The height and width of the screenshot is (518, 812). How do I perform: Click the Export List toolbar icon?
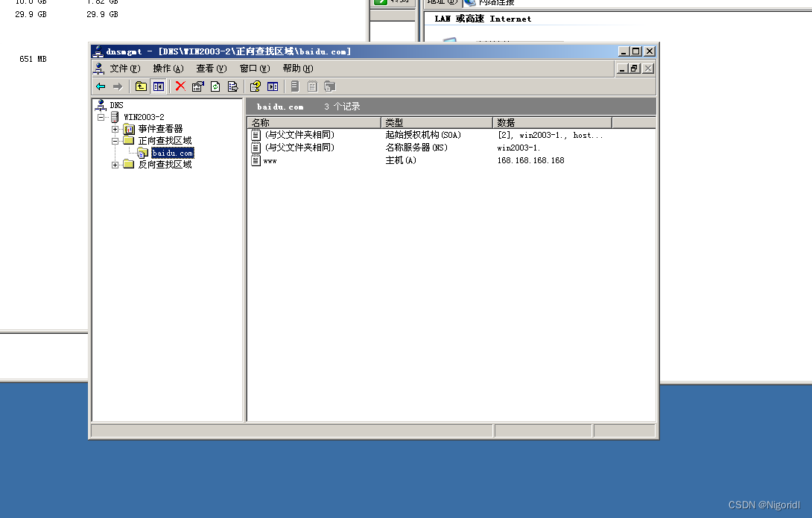pos(233,86)
